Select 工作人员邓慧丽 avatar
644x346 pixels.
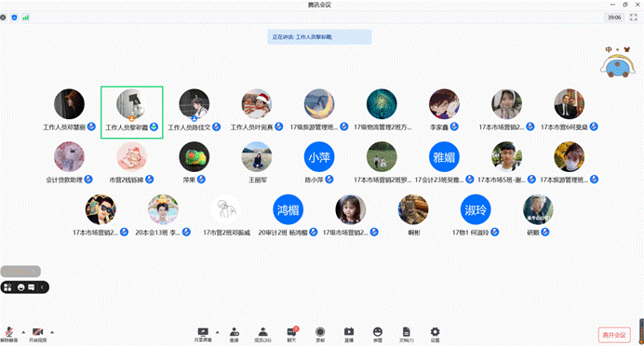coord(69,104)
